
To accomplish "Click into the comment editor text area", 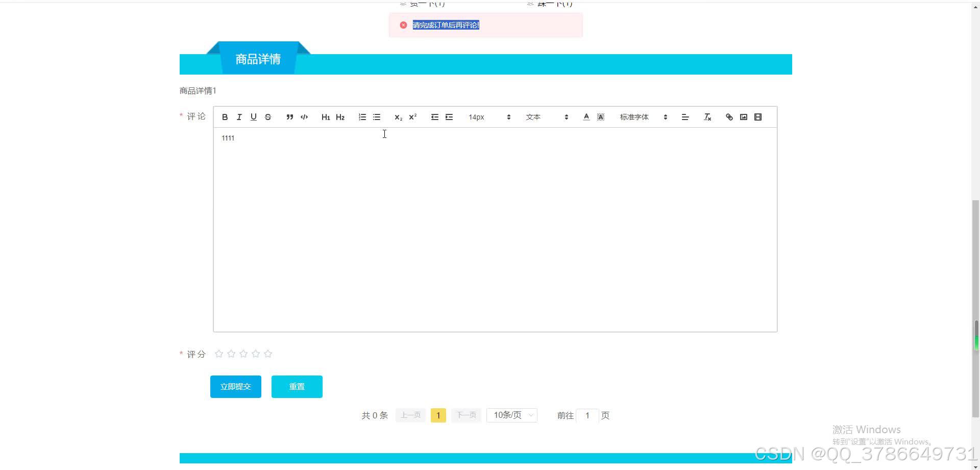I will (x=495, y=230).
